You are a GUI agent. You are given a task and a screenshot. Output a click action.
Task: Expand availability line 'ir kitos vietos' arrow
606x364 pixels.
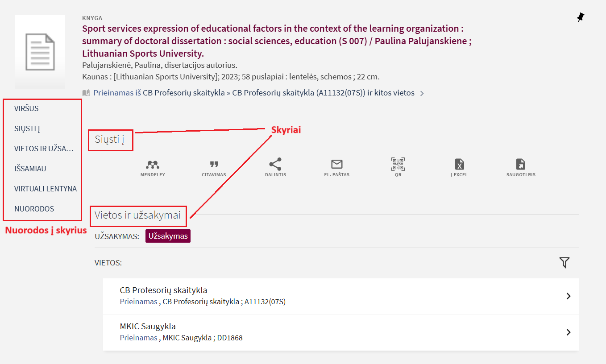tap(422, 94)
